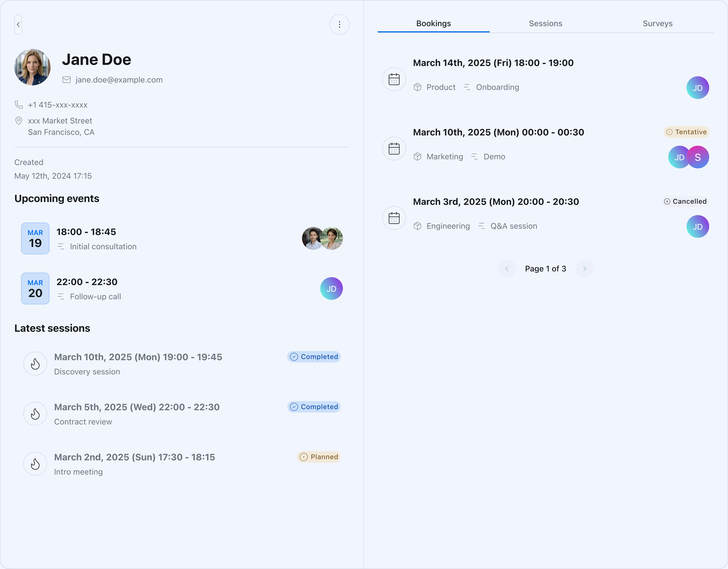Click the MAR 19 date tile
This screenshot has width=728, height=569.
point(35,238)
